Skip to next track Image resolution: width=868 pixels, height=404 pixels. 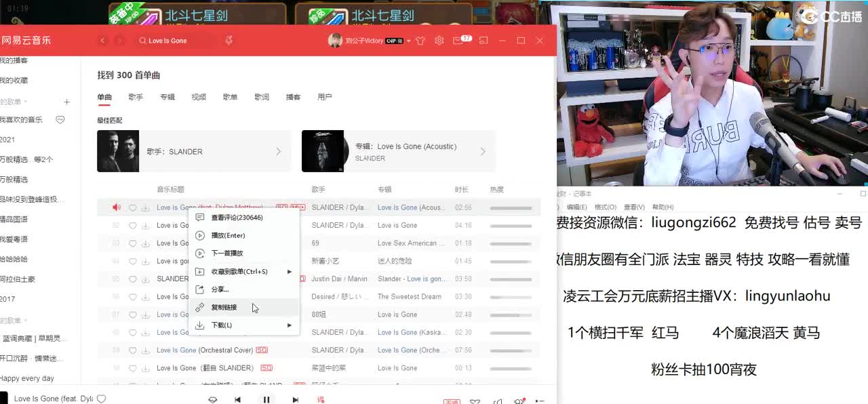point(296,400)
